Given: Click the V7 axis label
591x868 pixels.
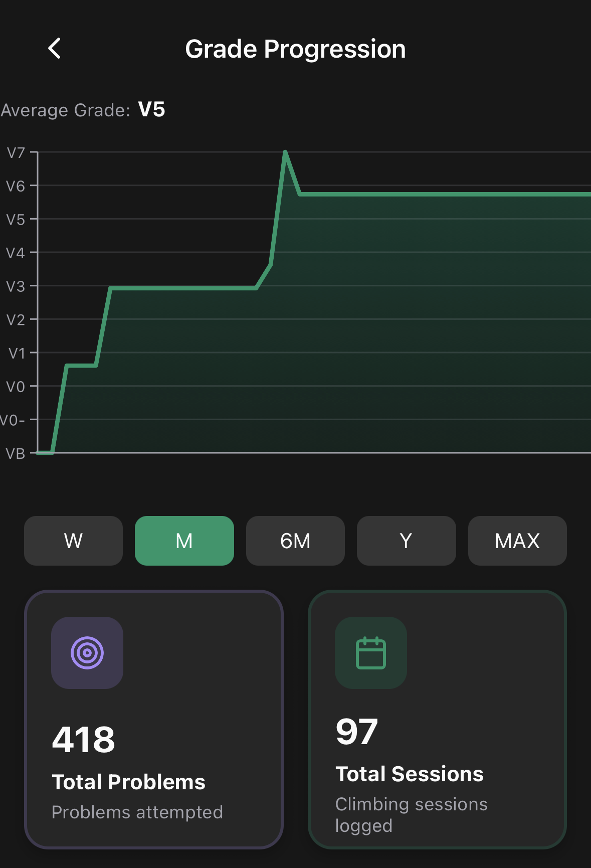Looking at the screenshot, I should 16,152.
